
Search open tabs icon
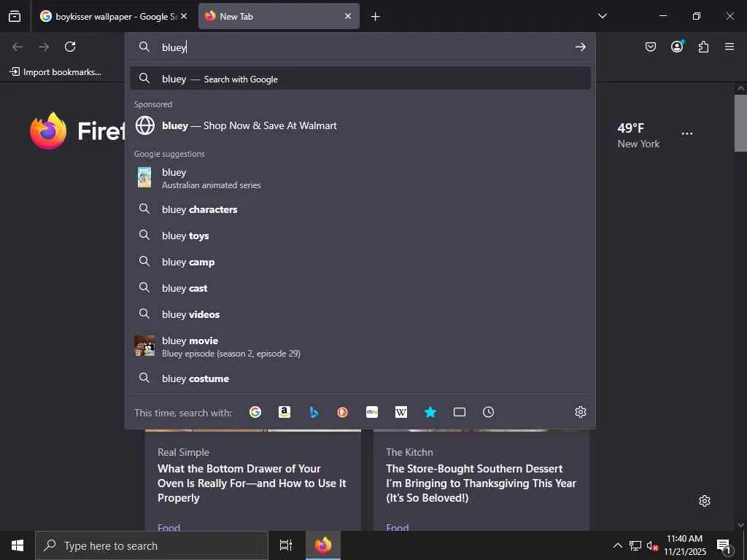[x=460, y=412]
